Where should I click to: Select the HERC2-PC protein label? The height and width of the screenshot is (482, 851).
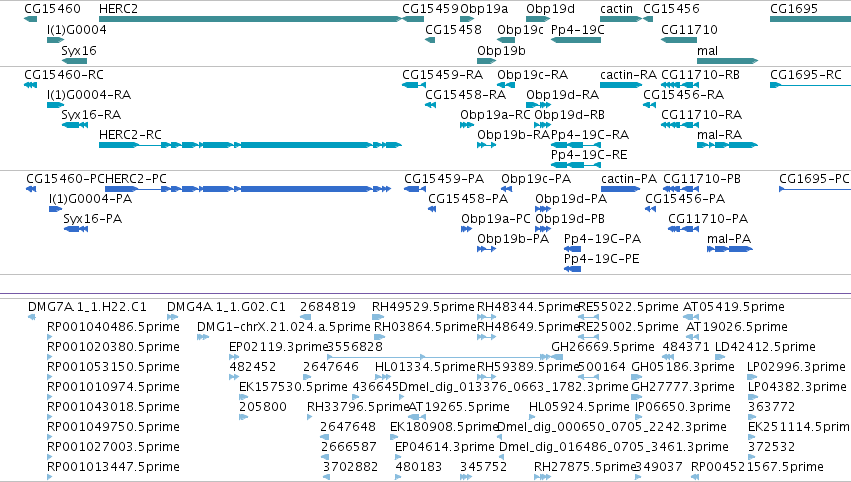136,179
